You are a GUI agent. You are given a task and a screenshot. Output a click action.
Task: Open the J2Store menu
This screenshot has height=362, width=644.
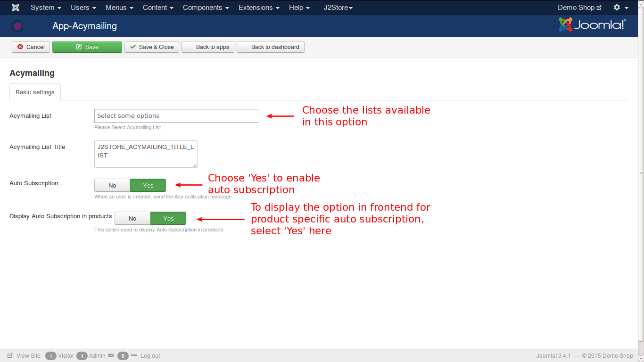(x=338, y=8)
